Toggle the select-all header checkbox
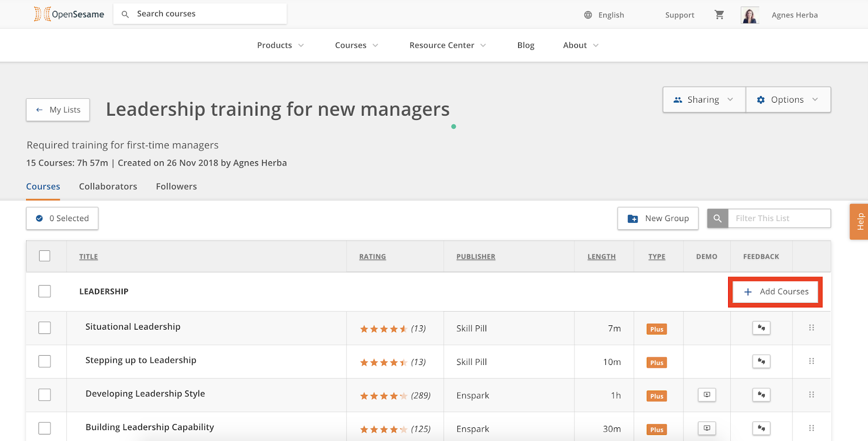Screen dimensions: 868x441 click(45, 256)
